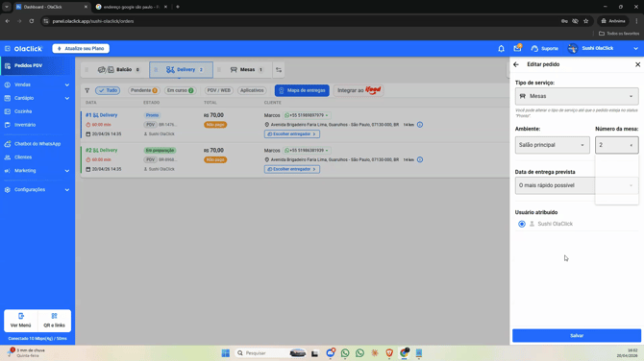Click Em preparação status on order #2

tap(161, 151)
